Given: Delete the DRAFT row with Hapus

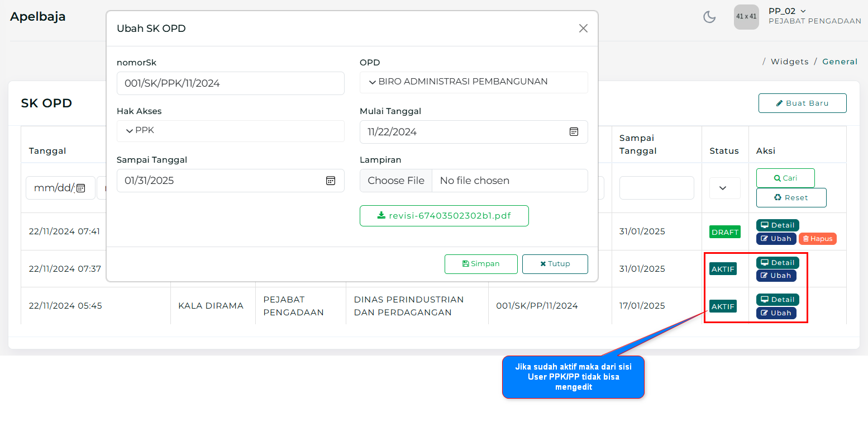Looking at the screenshot, I should (x=817, y=239).
